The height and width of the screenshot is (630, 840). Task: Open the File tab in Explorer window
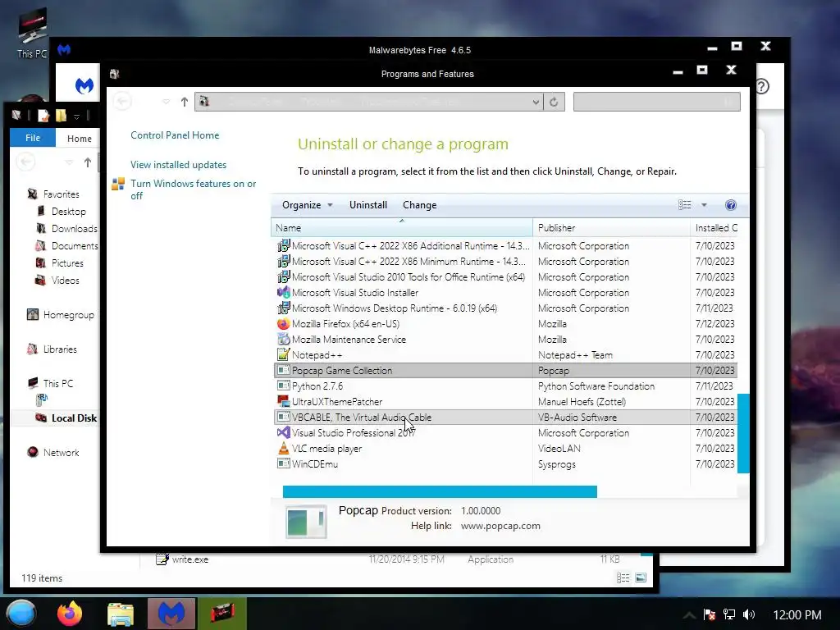(x=33, y=138)
